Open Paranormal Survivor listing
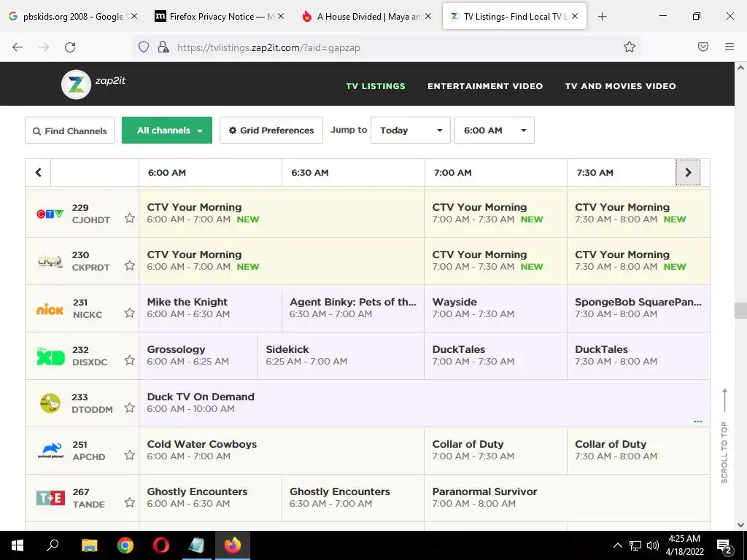The width and height of the screenshot is (747, 560). (567, 497)
